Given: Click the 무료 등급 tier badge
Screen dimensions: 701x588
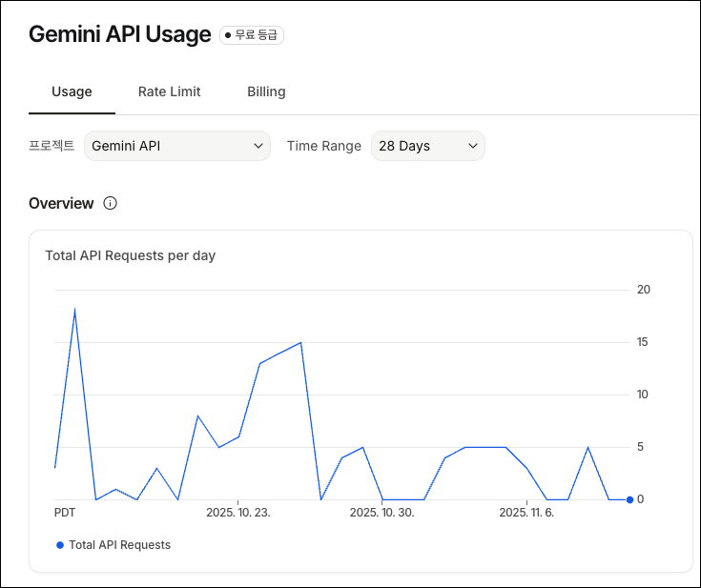Looking at the screenshot, I should 252,35.
